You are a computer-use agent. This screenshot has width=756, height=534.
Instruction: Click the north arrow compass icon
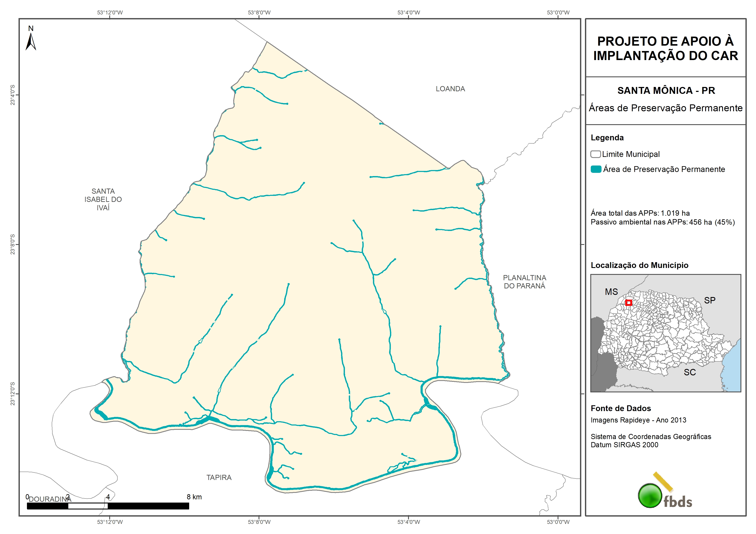(31, 42)
